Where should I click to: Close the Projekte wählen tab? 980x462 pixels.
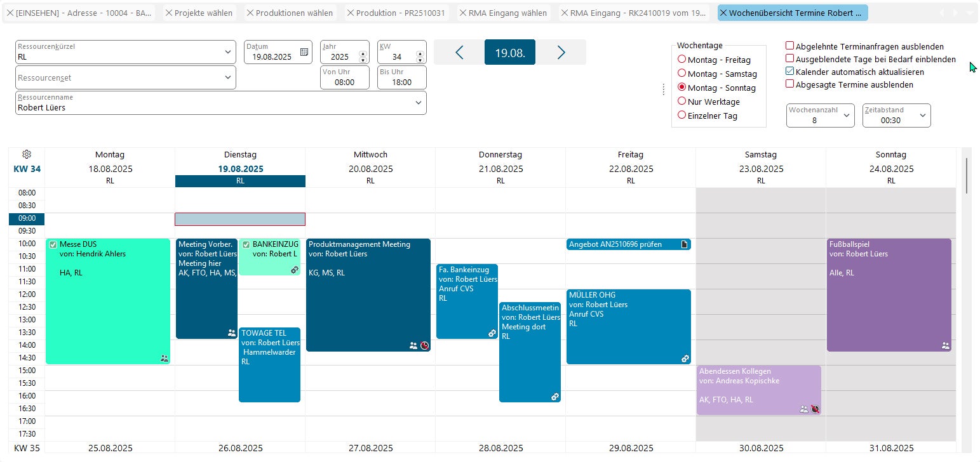[x=169, y=13]
